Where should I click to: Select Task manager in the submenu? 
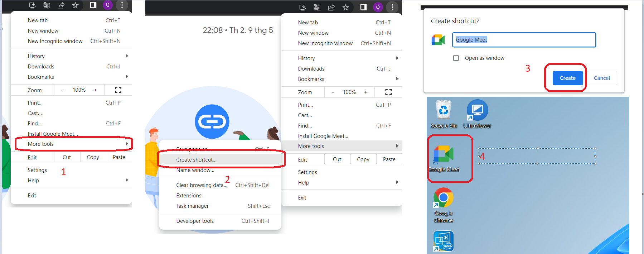tap(192, 206)
